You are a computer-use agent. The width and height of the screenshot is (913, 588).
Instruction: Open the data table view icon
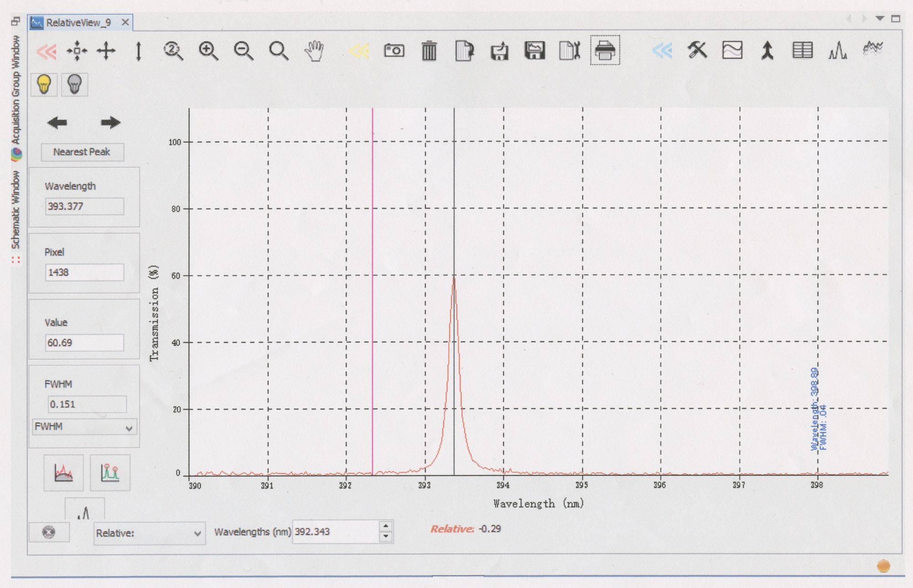(803, 50)
